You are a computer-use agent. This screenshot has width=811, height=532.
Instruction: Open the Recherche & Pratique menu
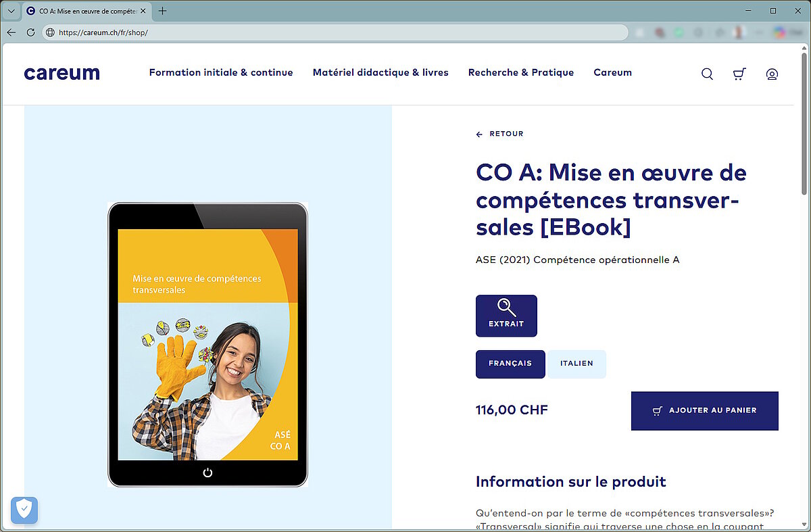click(x=520, y=72)
